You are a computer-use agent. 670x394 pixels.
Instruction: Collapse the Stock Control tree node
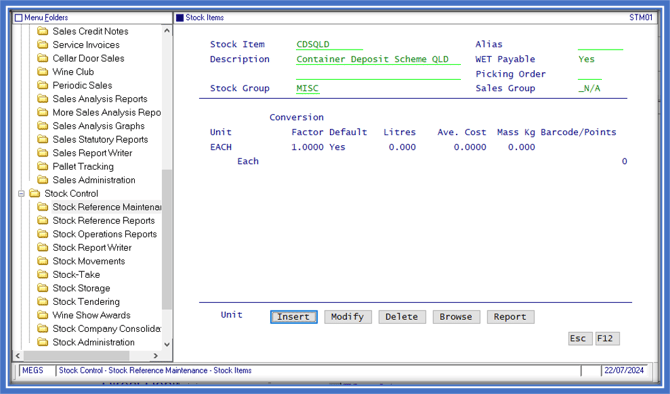pos(21,194)
